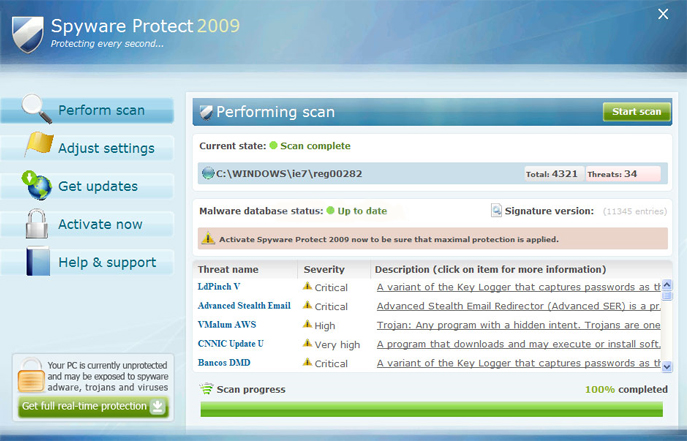Click the green Current state indicator dot
The width and height of the screenshot is (687, 441).
tap(273, 145)
